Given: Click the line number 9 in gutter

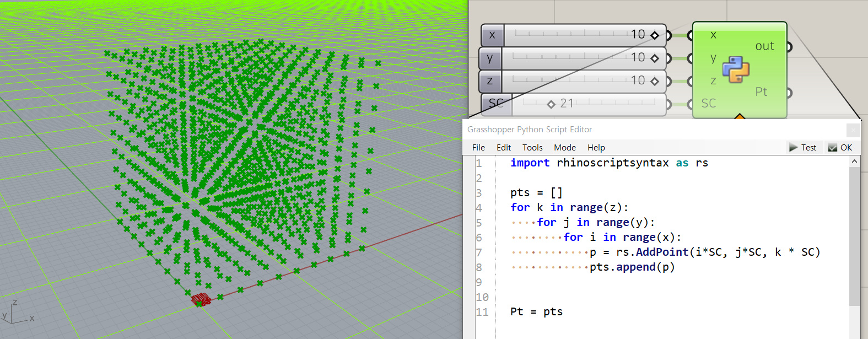Looking at the screenshot, I should tap(479, 282).
